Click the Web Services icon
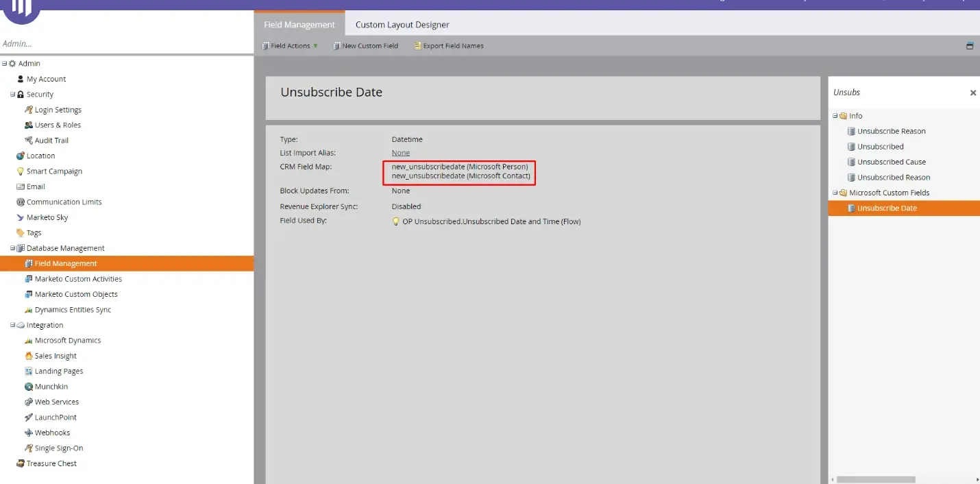The width and height of the screenshot is (980, 484). pos(29,402)
